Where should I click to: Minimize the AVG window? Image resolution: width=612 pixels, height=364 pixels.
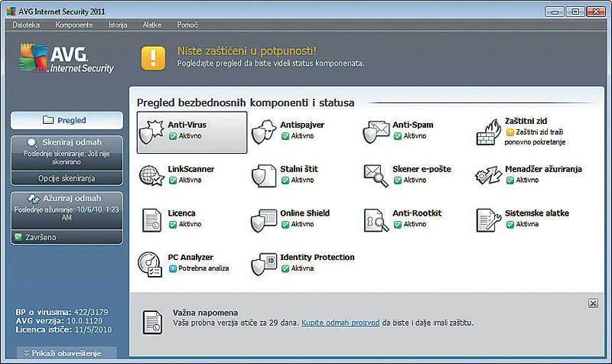[x=555, y=11]
